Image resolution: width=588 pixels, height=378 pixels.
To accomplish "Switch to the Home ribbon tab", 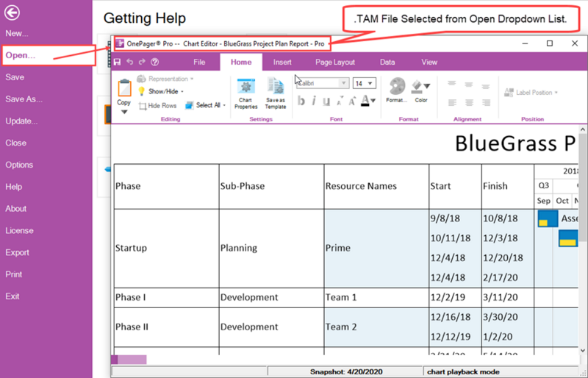I will click(x=241, y=63).
